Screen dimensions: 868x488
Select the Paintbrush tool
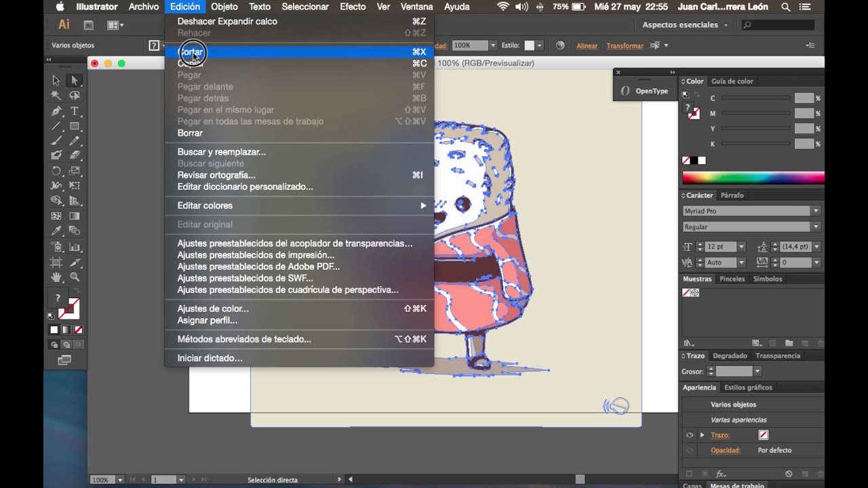[x=56, y=141]
